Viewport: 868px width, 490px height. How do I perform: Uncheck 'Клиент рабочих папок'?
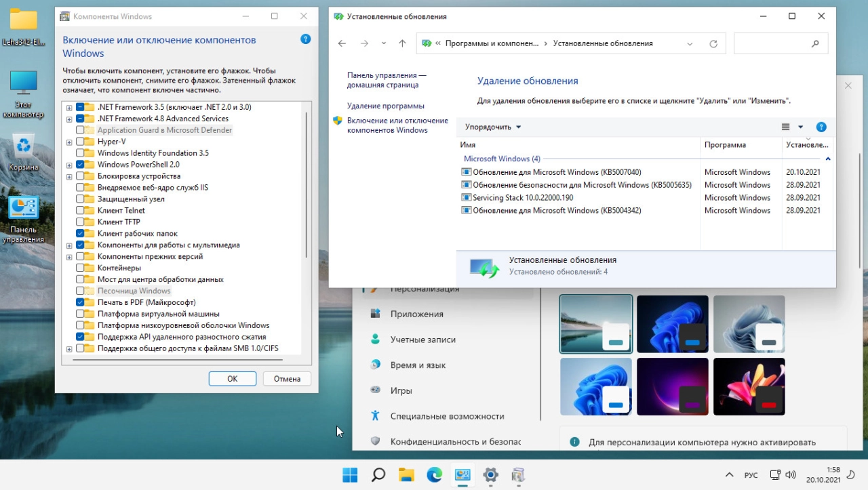click(80, 234)
